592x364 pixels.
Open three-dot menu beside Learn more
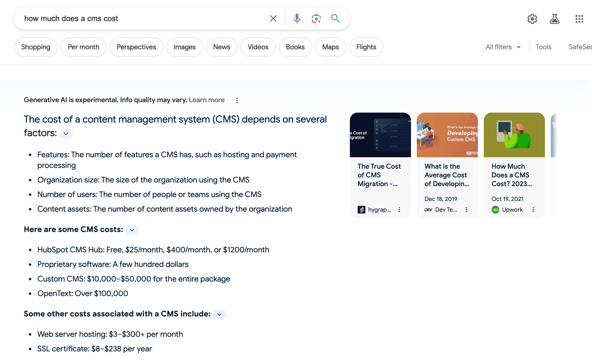coord(237,100)
